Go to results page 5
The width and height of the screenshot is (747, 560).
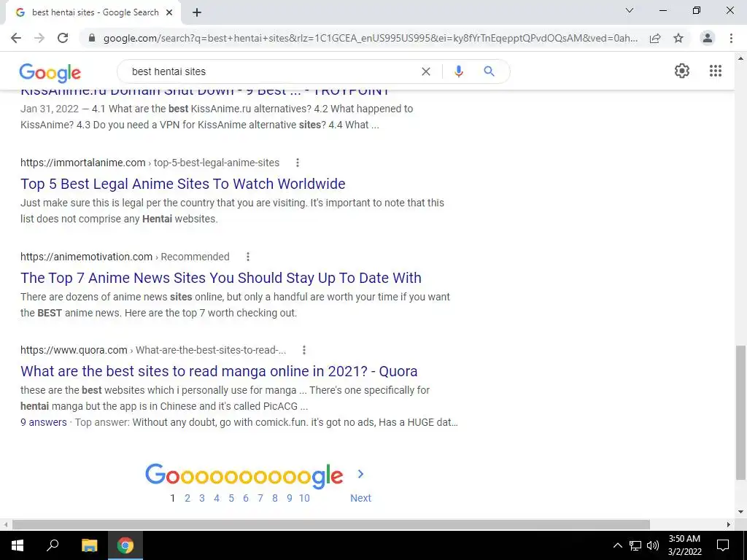click(x=231, y=498)
